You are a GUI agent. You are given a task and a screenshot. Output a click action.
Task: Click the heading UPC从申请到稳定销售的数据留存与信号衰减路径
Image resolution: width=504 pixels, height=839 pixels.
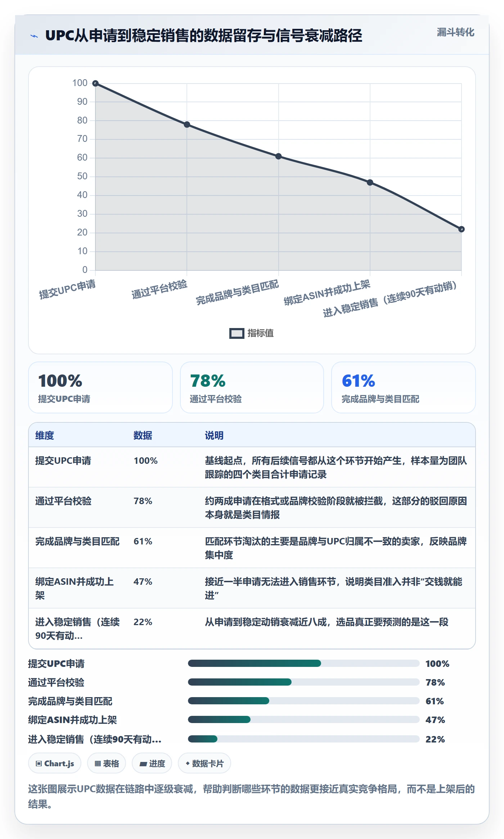pos(204,36)
